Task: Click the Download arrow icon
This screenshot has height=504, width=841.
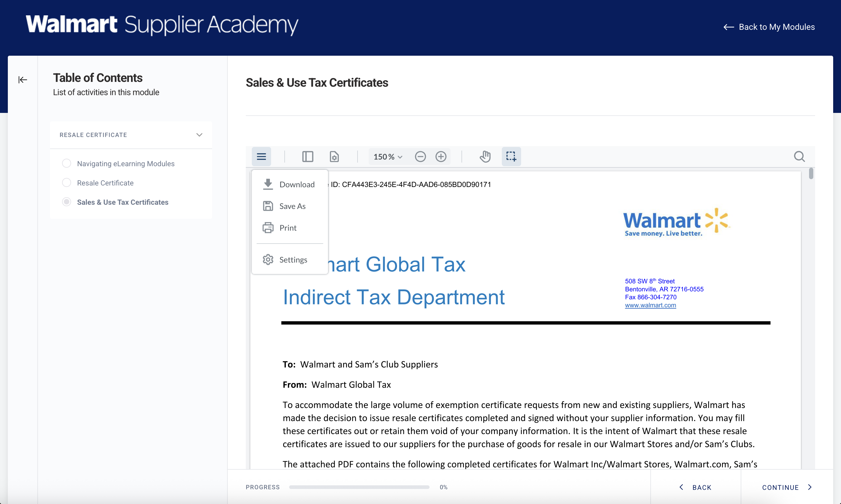Action: coord(268,184)
